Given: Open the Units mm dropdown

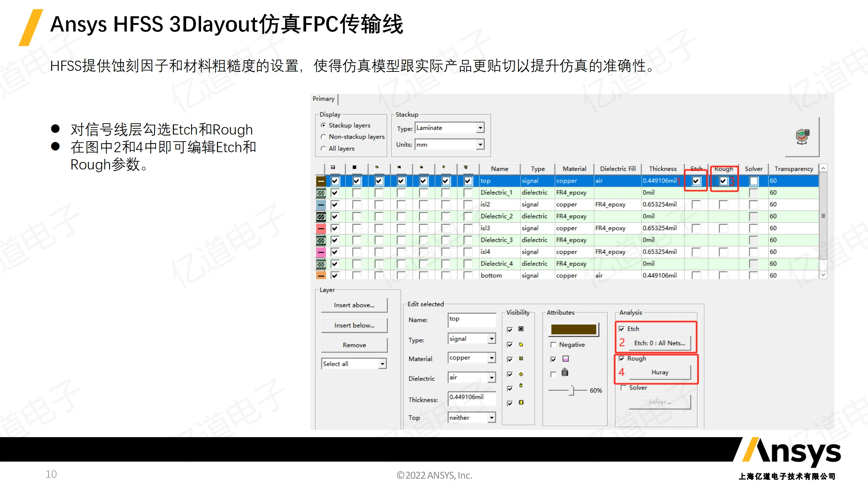Looking at the screenshot, I should (480, 145).
